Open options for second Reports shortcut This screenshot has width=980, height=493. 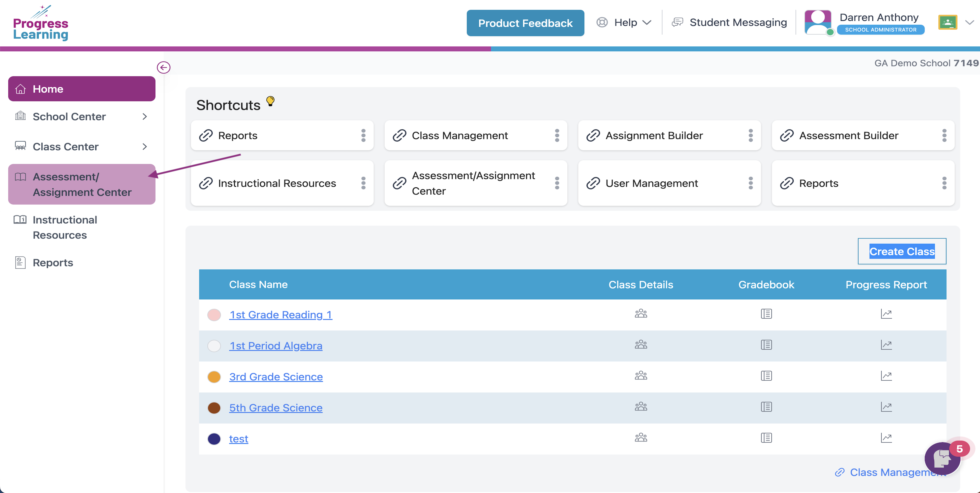[x=944, y=183]
